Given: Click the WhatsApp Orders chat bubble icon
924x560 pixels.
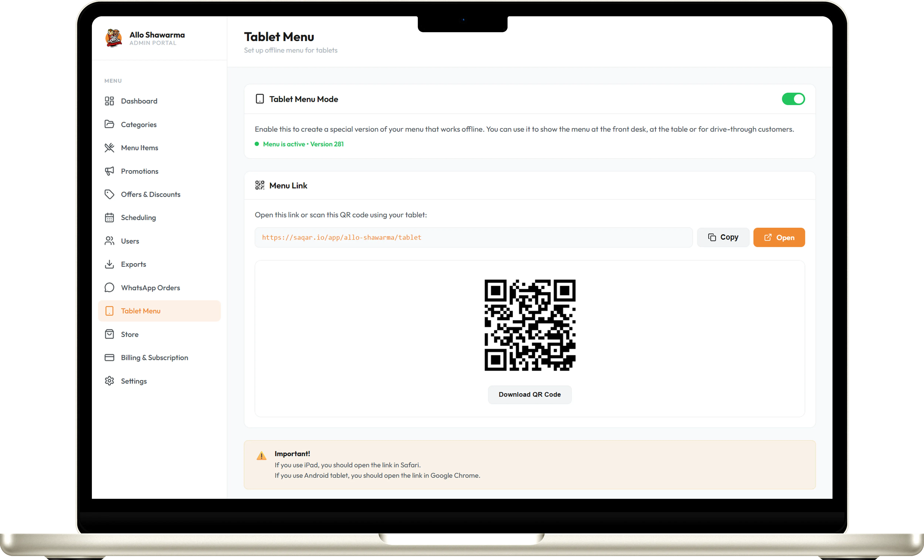Looking at the screenshot, I should (x=109, y=288).
